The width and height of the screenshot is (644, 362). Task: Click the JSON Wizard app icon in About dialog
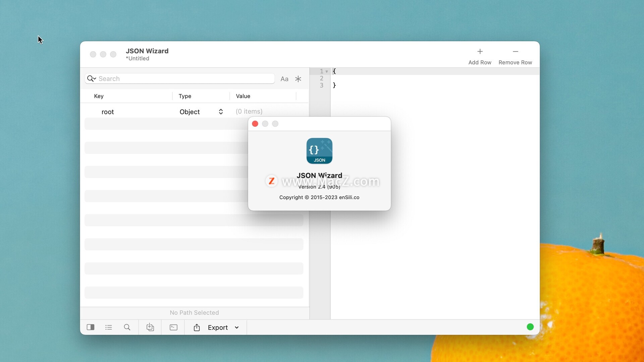pos(319,151)
